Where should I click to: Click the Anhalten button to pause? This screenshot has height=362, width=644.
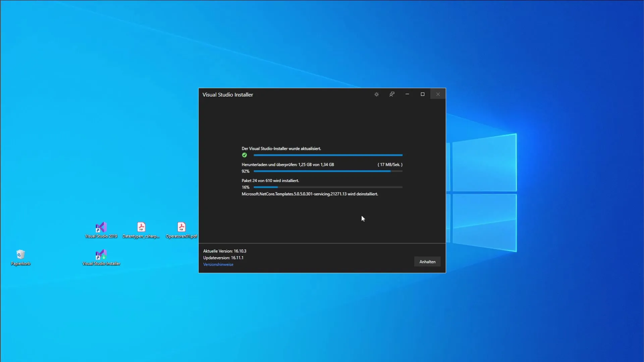pyautogui.click(x=427, y=262)
